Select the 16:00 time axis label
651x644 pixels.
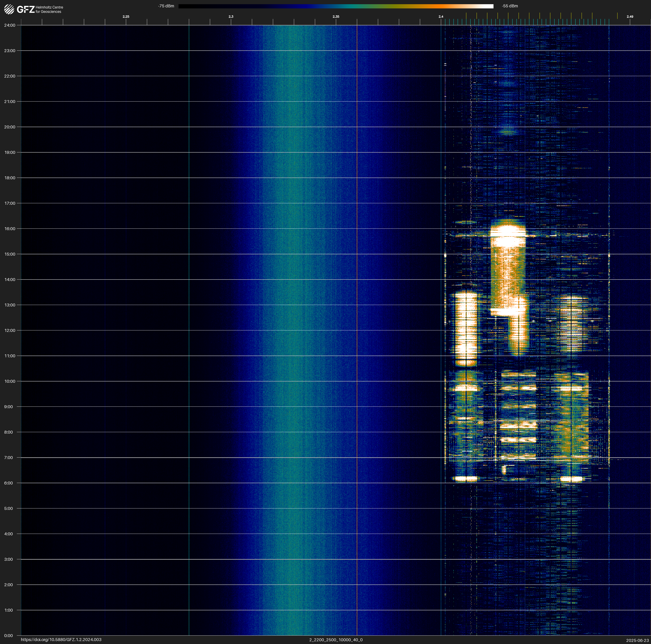(10, 229)
